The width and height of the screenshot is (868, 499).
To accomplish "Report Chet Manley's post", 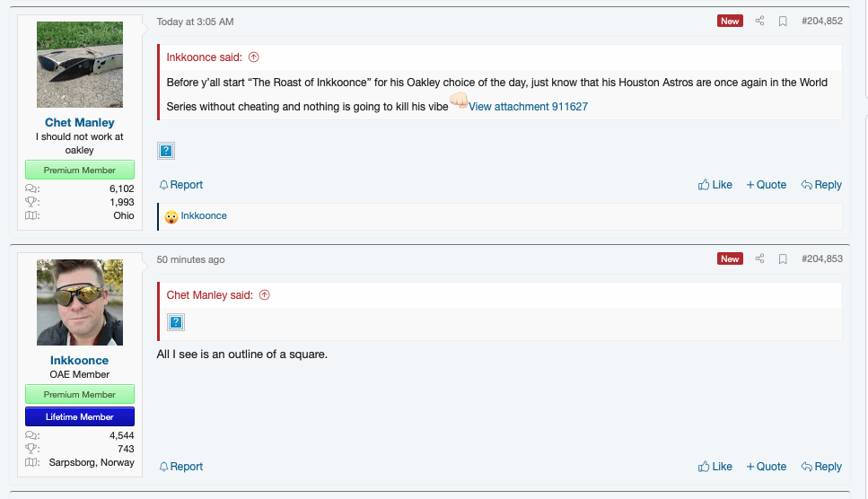I will pyautogui.click(x=181, y=185).
